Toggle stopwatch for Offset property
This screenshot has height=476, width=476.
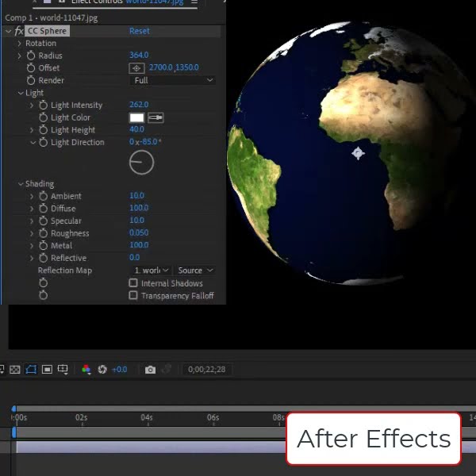click(31, 68)
